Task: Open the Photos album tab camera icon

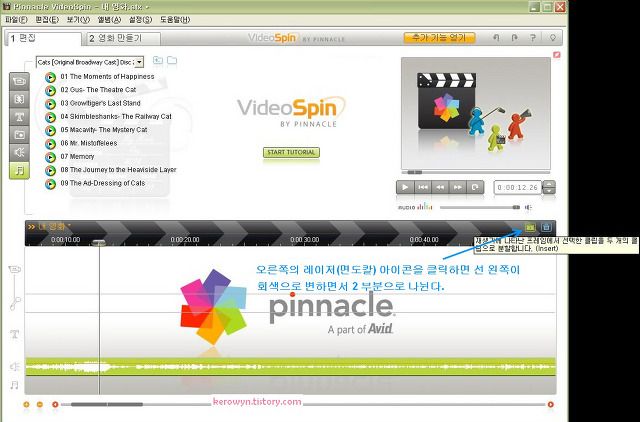Action: [x=19, y=135]
